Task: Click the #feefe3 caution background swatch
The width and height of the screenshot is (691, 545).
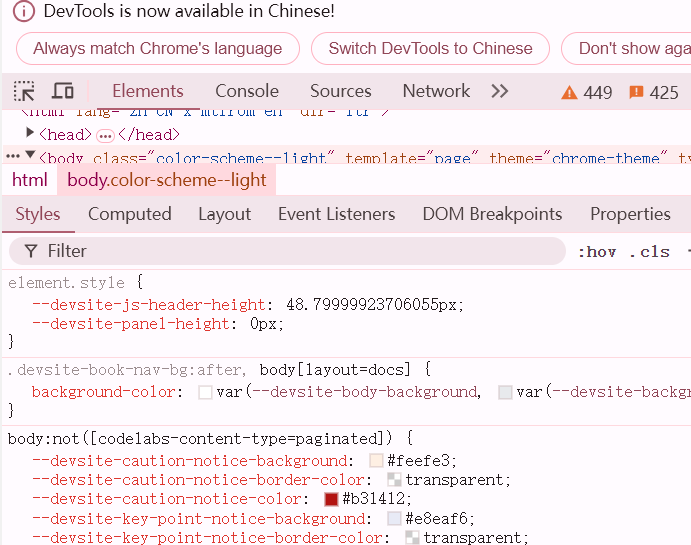Action: click(377, 461)
